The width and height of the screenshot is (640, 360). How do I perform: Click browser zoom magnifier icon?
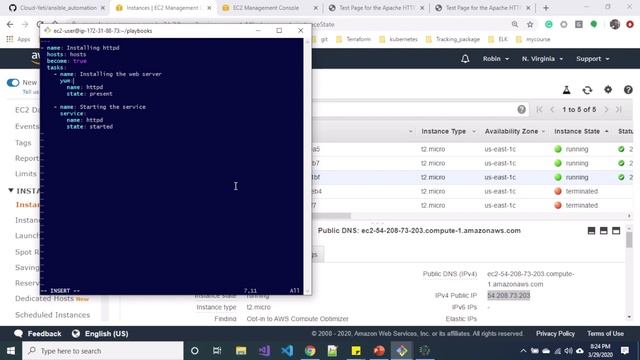(515, 24)
